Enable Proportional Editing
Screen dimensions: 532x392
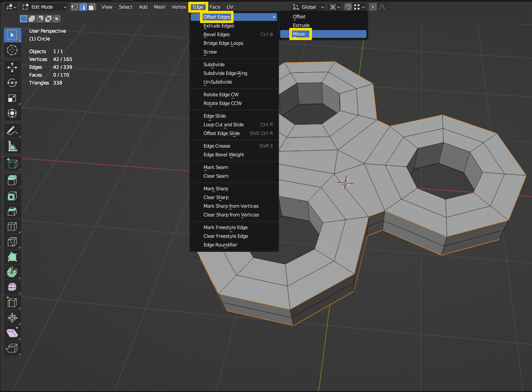(x=373, y=7)
